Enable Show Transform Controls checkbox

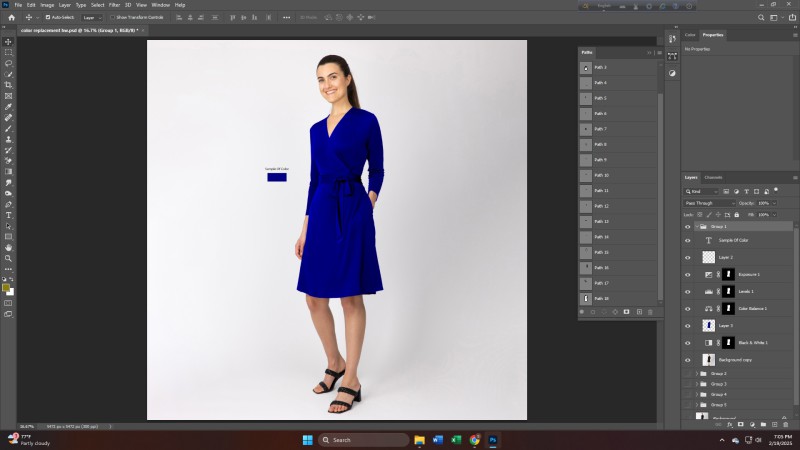(113, 17)
